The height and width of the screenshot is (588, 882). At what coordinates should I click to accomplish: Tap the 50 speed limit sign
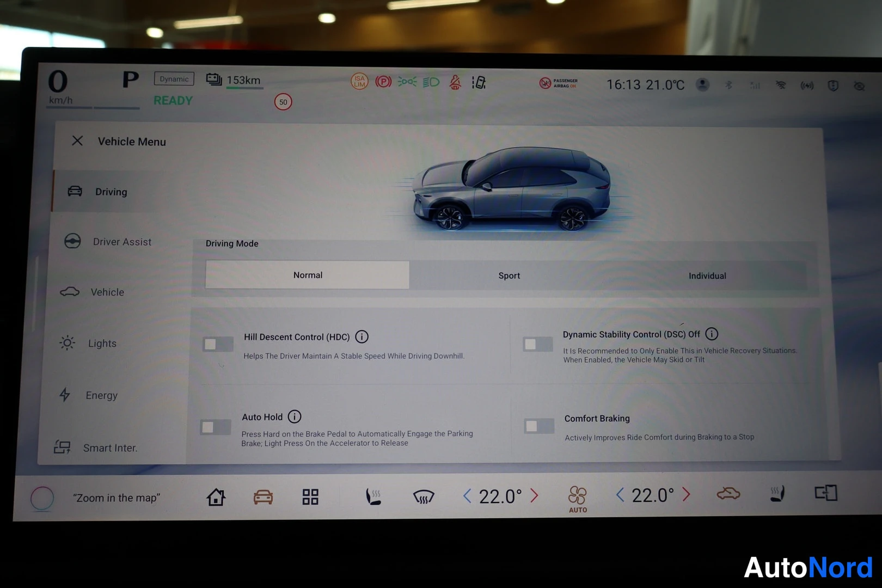coord(283,102)
